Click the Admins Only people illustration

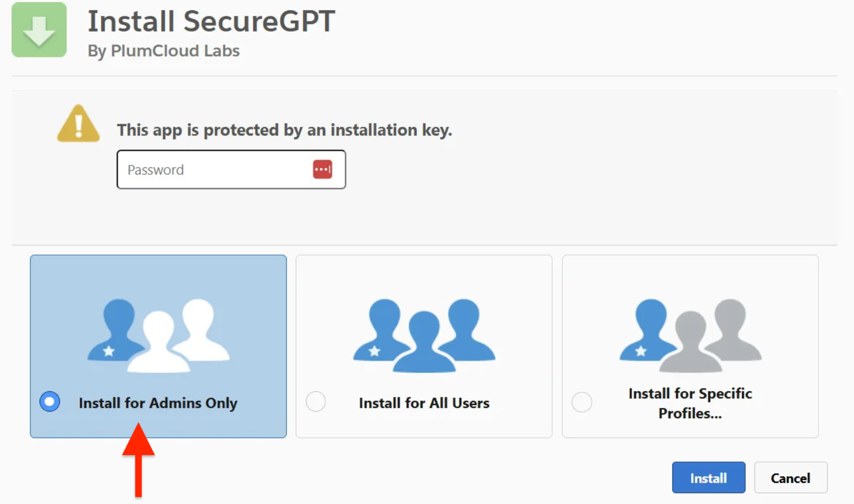(158, 335)
